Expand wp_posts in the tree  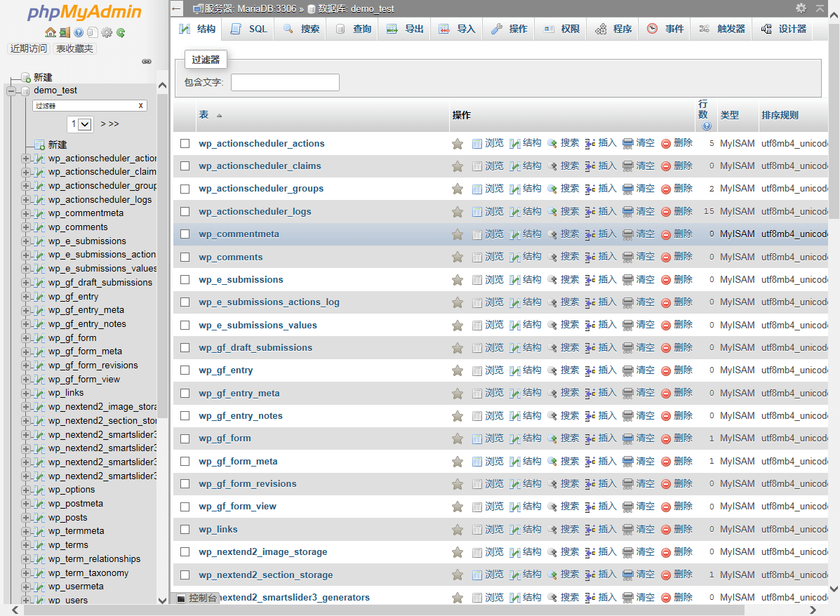(x=25, y=518)
